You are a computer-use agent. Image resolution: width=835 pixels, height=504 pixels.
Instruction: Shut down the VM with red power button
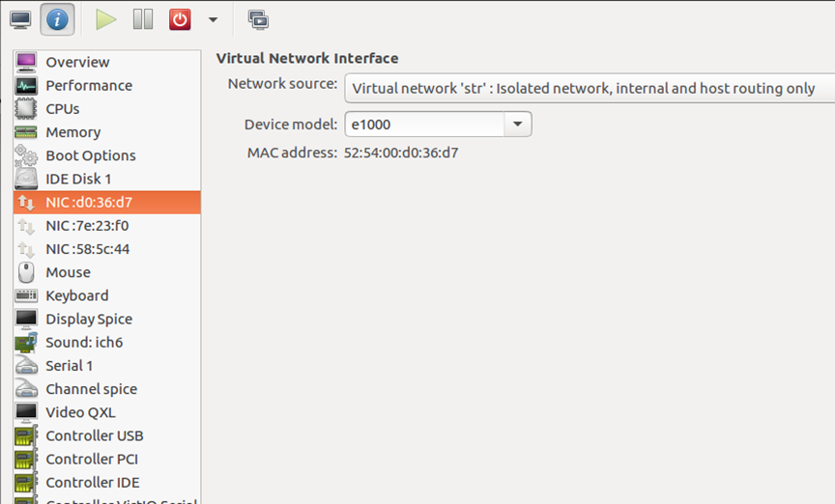[180, 19]
